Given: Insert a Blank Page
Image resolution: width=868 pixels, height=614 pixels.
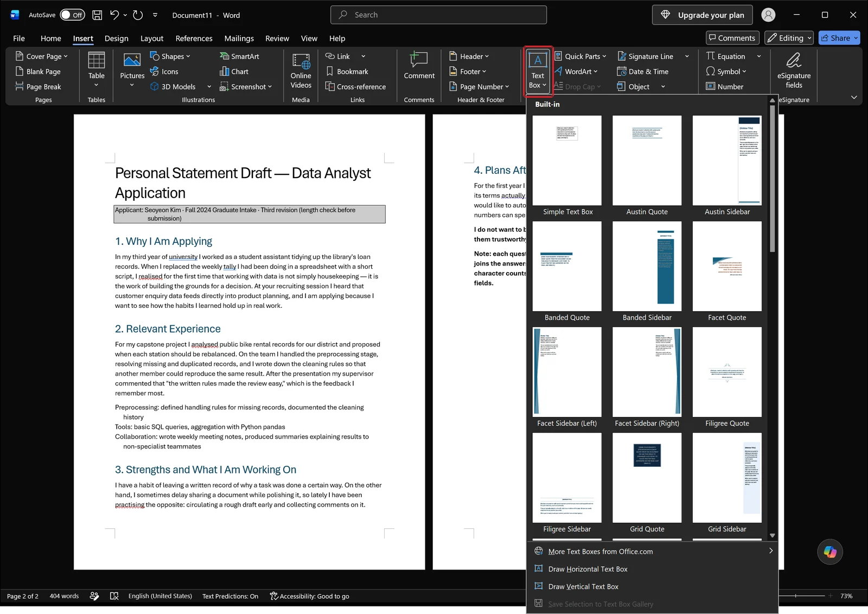Looking at the screenshot, I should click(x=38, y=72).
